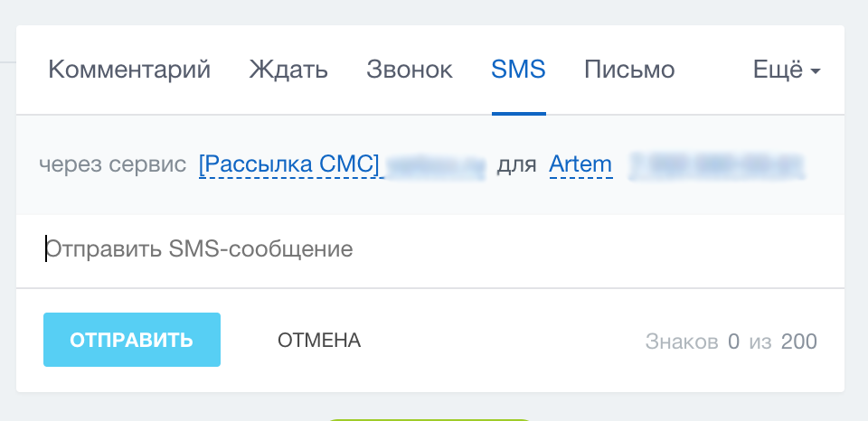868x421 pixels.
Task: Cancel the message with ОТМЕНА
Action: pos(319,340)
